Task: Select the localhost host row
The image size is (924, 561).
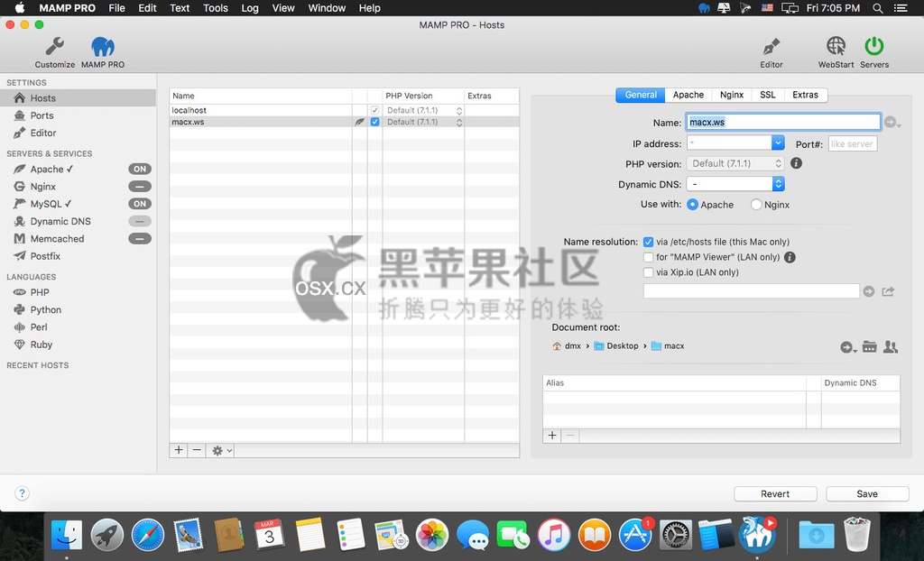Action: point(344,110)
